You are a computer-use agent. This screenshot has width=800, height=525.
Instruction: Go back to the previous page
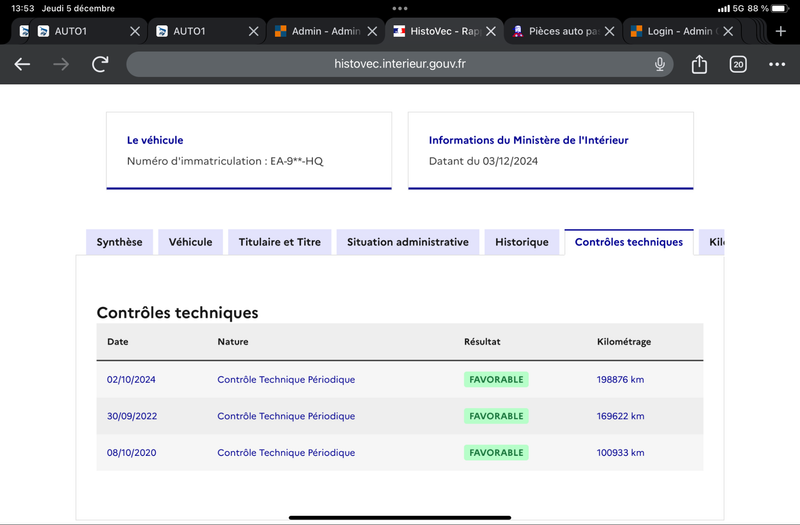click(x=22, y=64)
